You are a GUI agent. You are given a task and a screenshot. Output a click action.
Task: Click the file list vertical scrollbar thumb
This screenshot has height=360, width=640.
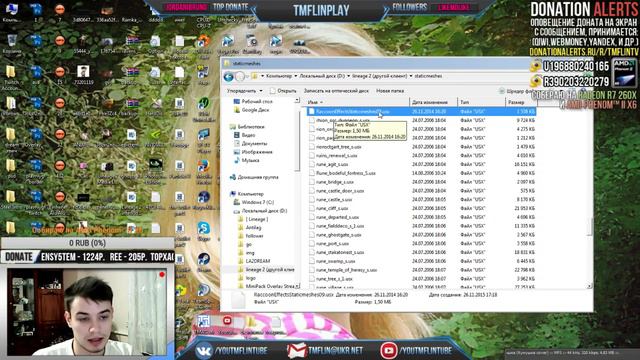pos(589,227)
